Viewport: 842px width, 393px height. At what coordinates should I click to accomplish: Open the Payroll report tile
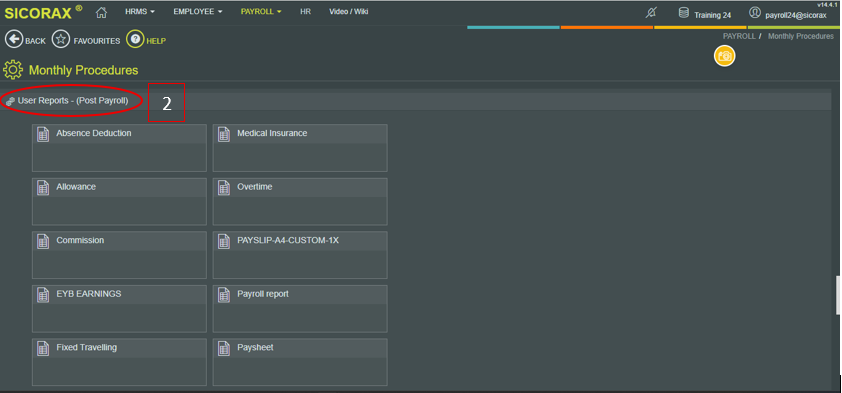coord(300,309)
